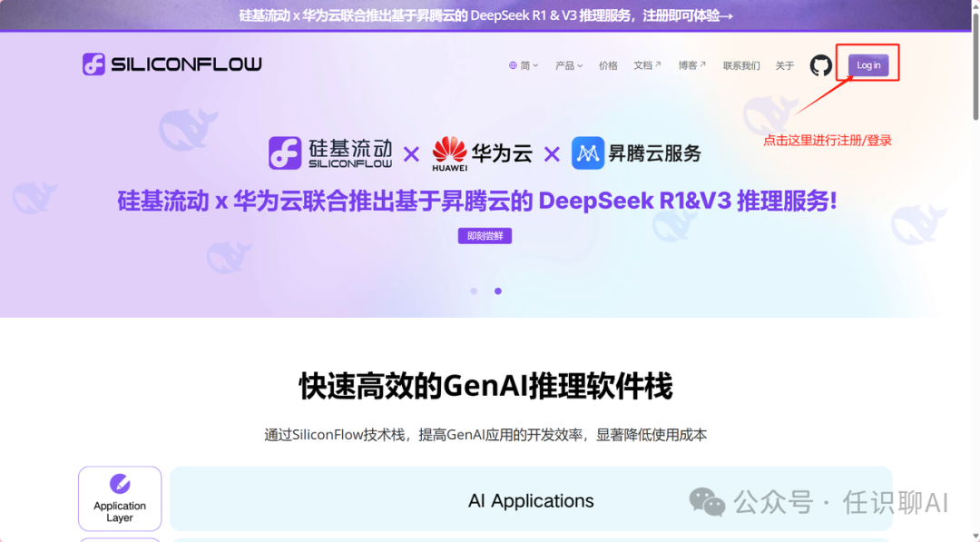The image size is (980, 542).
Task: Click the 即刻尝鲜 button
Action: 485,236
